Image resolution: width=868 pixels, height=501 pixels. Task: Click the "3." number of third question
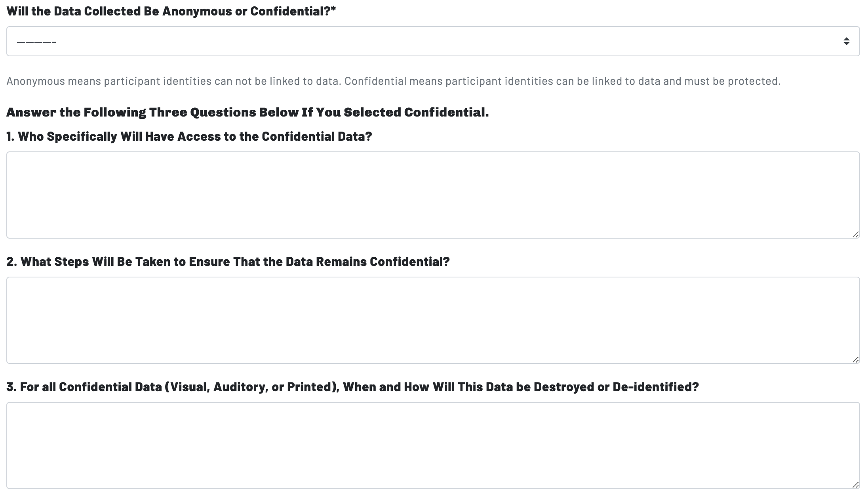pos(11,387)
